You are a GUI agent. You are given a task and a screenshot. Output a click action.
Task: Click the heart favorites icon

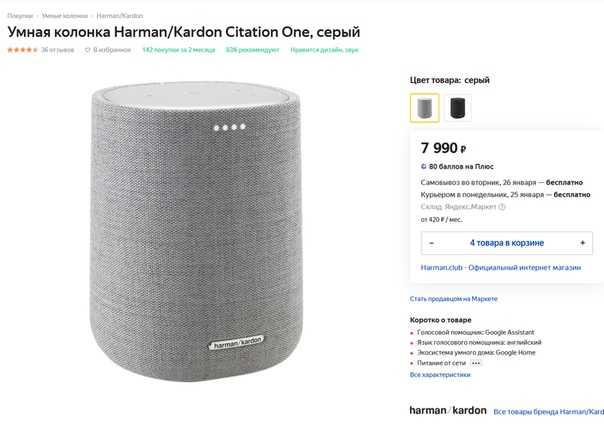click(x=88, y=50)
